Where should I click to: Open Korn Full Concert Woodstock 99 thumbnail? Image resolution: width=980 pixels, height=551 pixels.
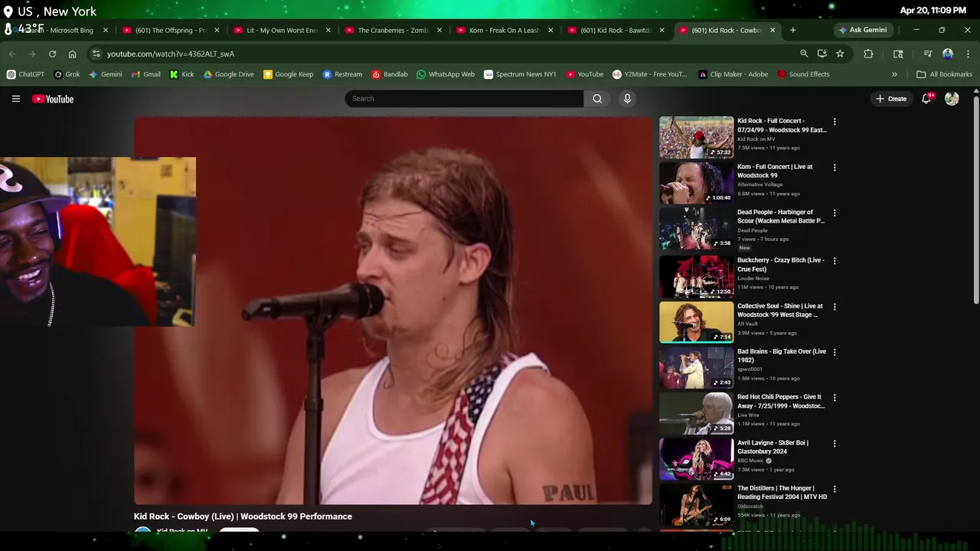[x=696, y=183]
